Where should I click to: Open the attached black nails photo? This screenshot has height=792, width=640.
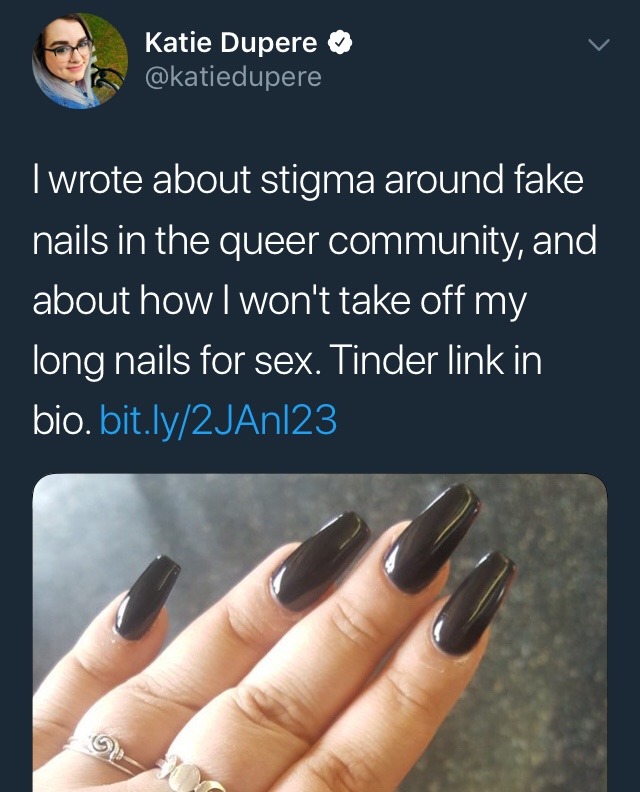coord(320,632)
